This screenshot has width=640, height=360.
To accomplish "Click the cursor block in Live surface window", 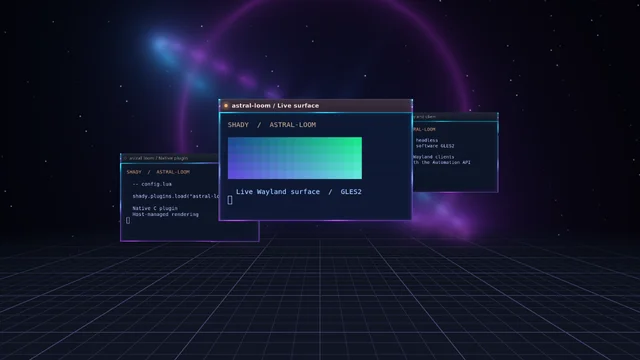I will click(x=230, y=200).
